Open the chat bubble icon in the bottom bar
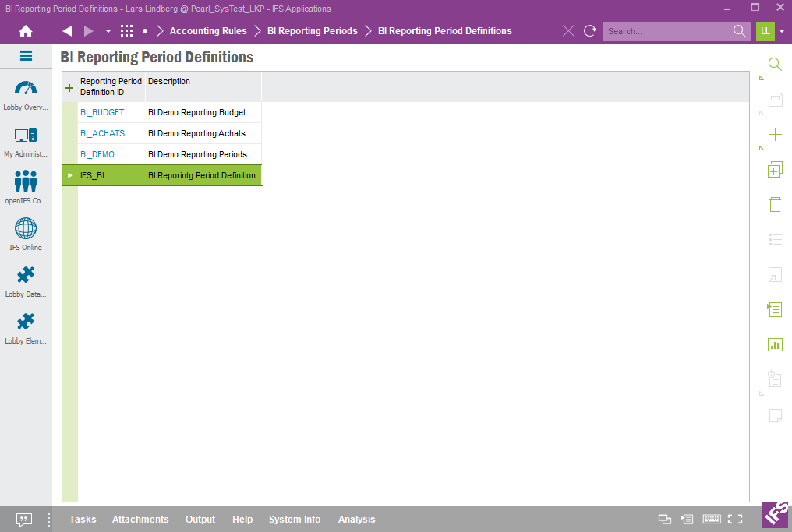 pyautogui.click(x=23, y=520)
